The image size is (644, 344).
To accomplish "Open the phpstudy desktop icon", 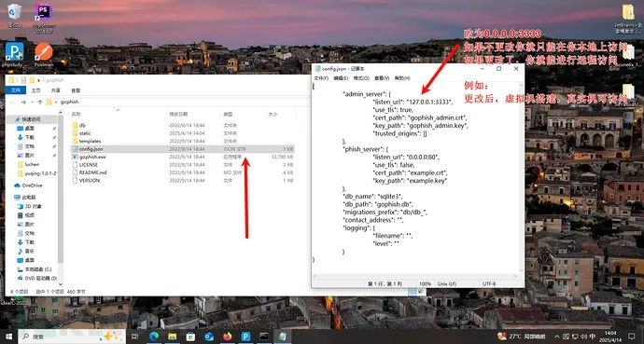I will [x=14, y=54].
